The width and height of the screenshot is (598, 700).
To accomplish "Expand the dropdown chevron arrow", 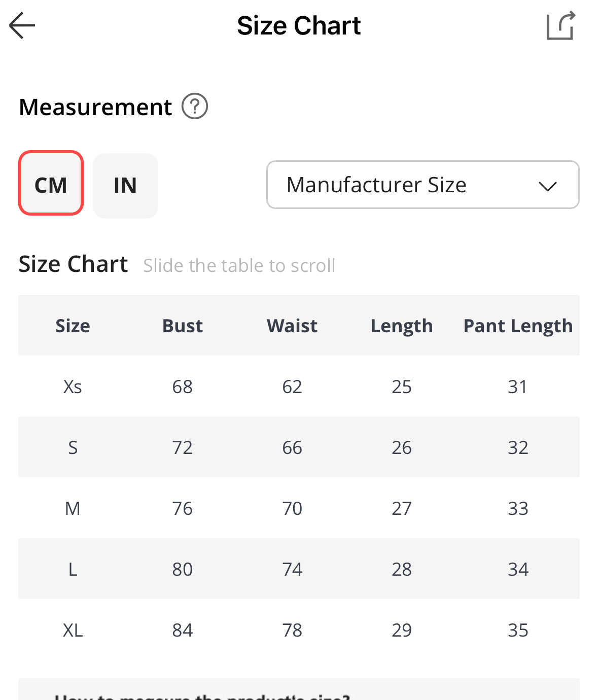I will [x=548, y=186].
